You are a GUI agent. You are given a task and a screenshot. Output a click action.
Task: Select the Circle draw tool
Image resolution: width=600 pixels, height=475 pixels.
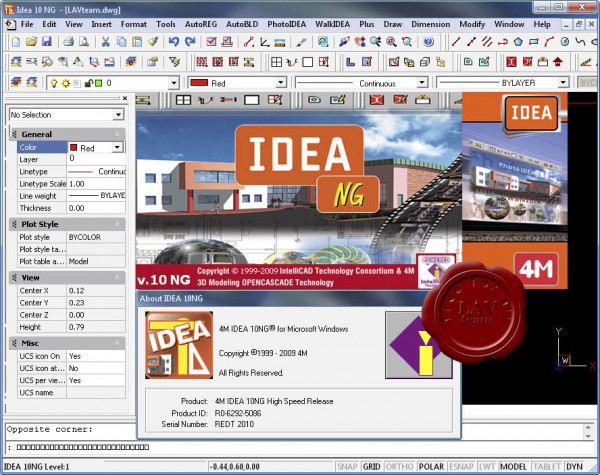(565, 41)
